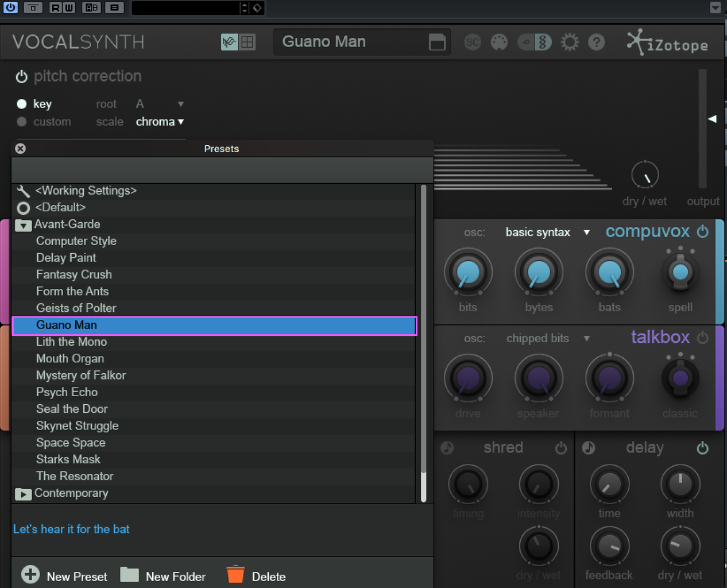727x588 pixels.
Task: Open the help question mark icon
Action: [597, 42]
